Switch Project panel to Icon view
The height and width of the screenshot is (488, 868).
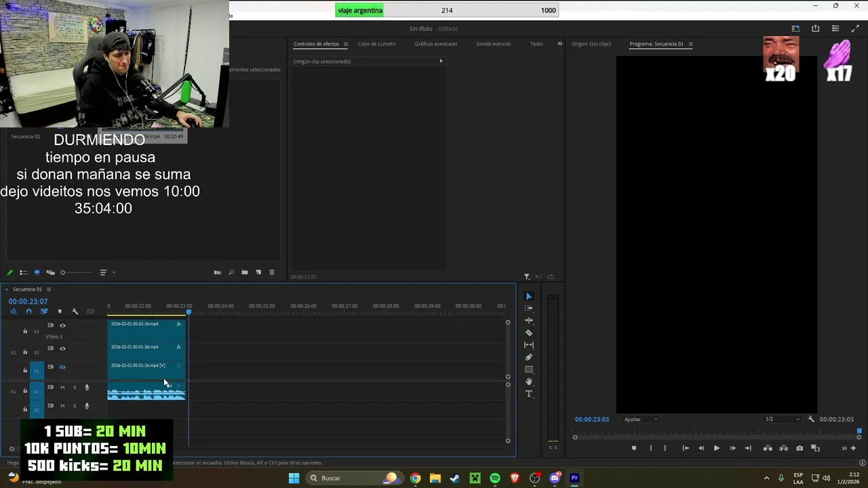(x=37, y=272)
